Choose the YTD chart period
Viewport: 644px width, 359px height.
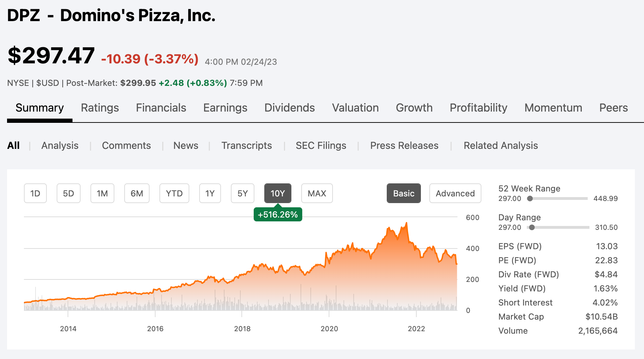pyautogui.click(x=174, y=193)
